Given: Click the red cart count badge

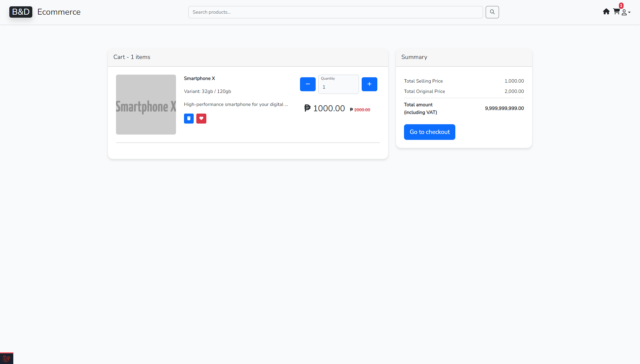Looking at the screenshot, I should [621, 6].
